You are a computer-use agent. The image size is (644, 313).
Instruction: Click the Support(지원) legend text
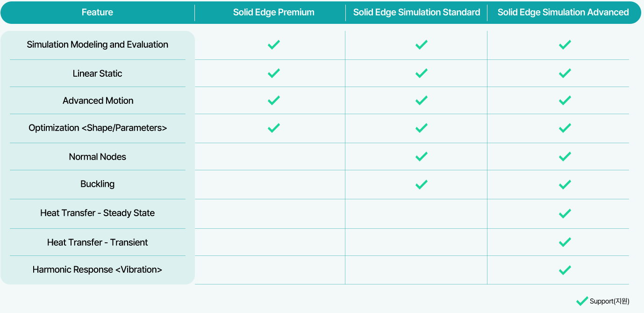pyautogui.click(x=609, y=301)
